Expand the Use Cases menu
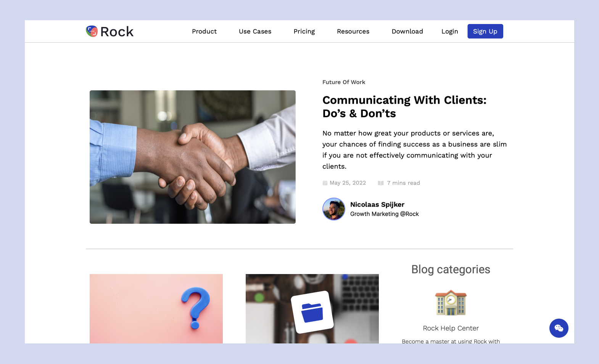Screen dimensions: 599x364 255,31
